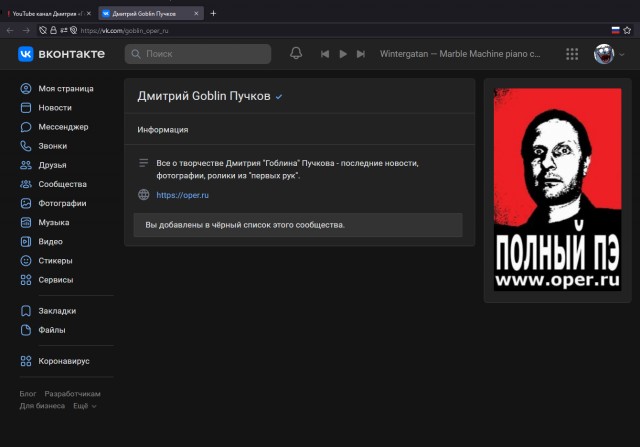Open Файлы icon in sidebar
The image size is (640, 447).
pyautogui.click(x=26, y=330)
